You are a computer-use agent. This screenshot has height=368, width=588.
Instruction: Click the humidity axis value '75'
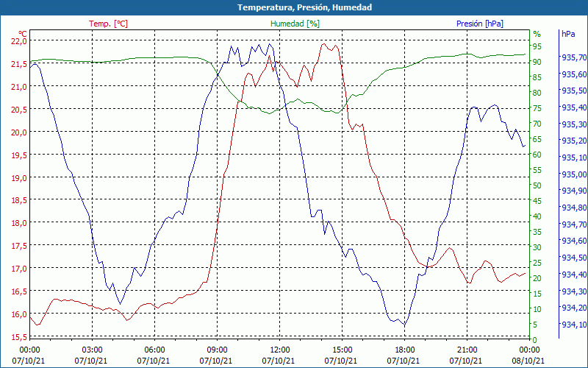(x=537, y=108)
